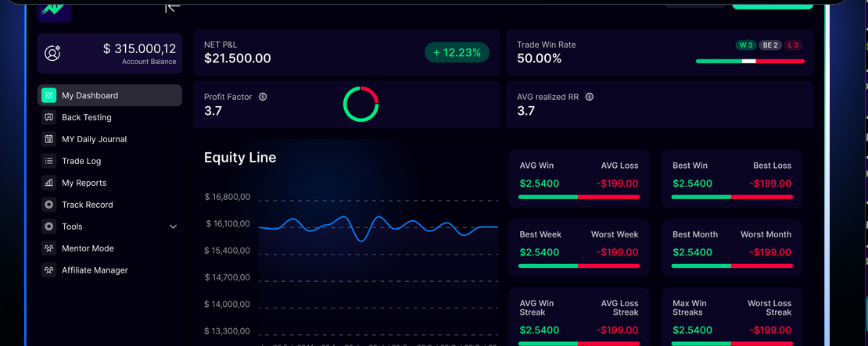
Task: Click the Profit Factor donut chart
Action: (x=360, y=104)
